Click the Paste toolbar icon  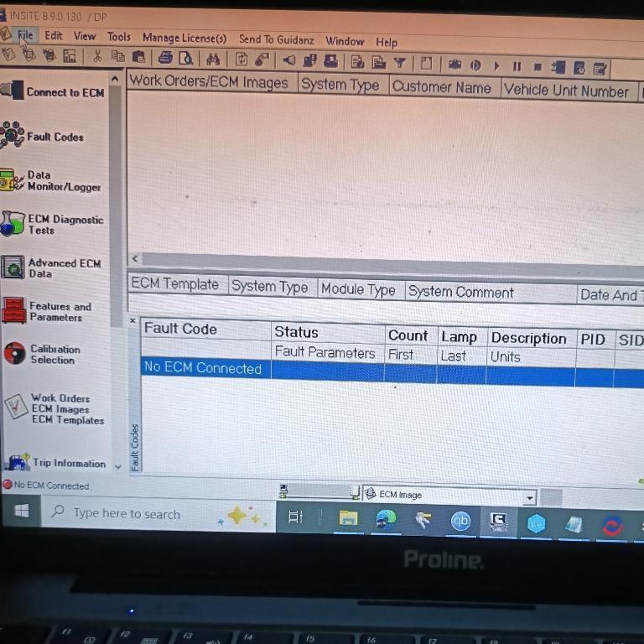pyautogui.click(x=138, y=57)
